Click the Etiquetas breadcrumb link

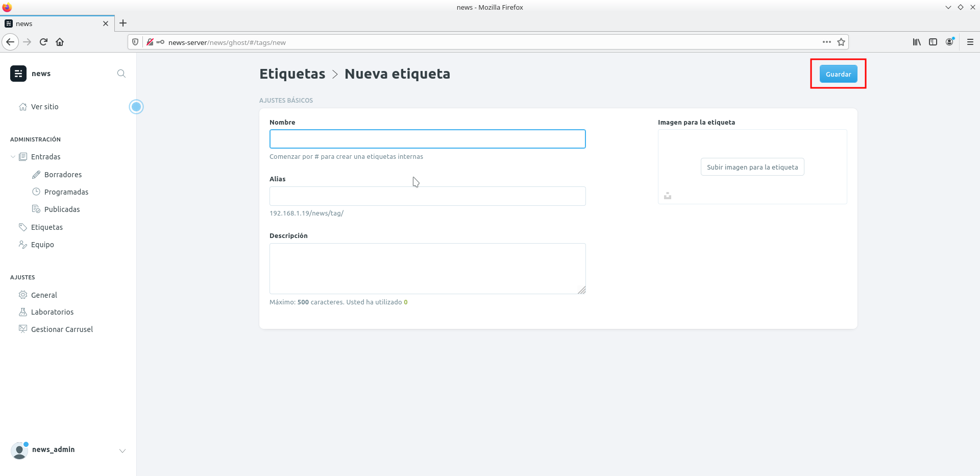coord(292,74)
